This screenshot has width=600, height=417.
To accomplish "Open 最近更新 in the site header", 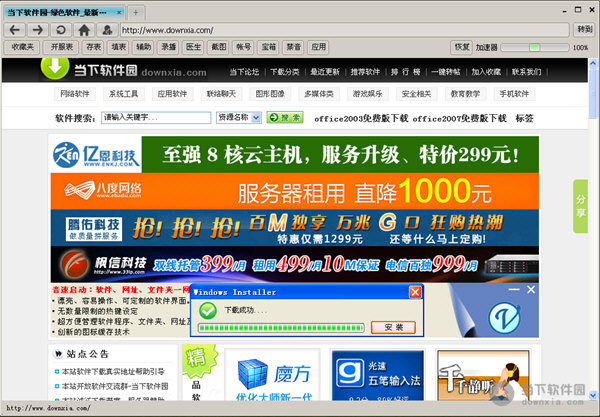I will (x=325, y=72).
